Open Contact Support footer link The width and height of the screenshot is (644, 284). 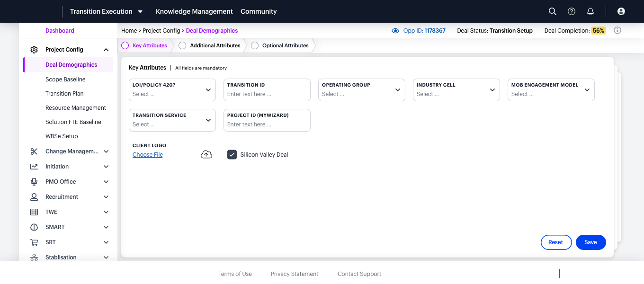pyautogui.click(x=359, y=274)
